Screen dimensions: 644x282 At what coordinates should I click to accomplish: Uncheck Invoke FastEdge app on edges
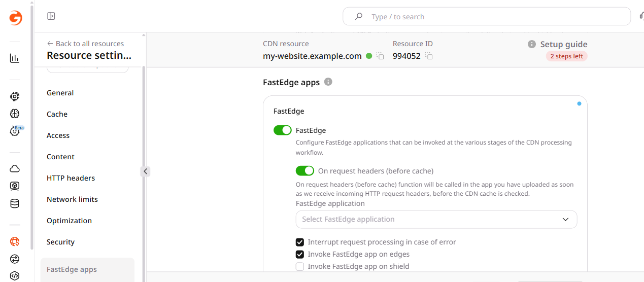[x=300, y=254]
